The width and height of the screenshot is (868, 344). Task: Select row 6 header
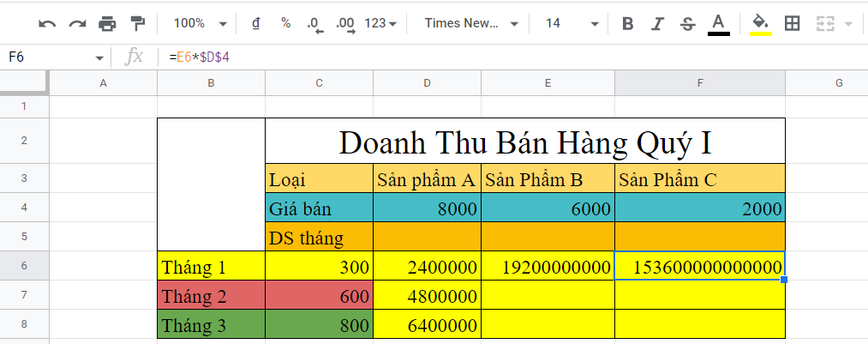coord(24,265)
